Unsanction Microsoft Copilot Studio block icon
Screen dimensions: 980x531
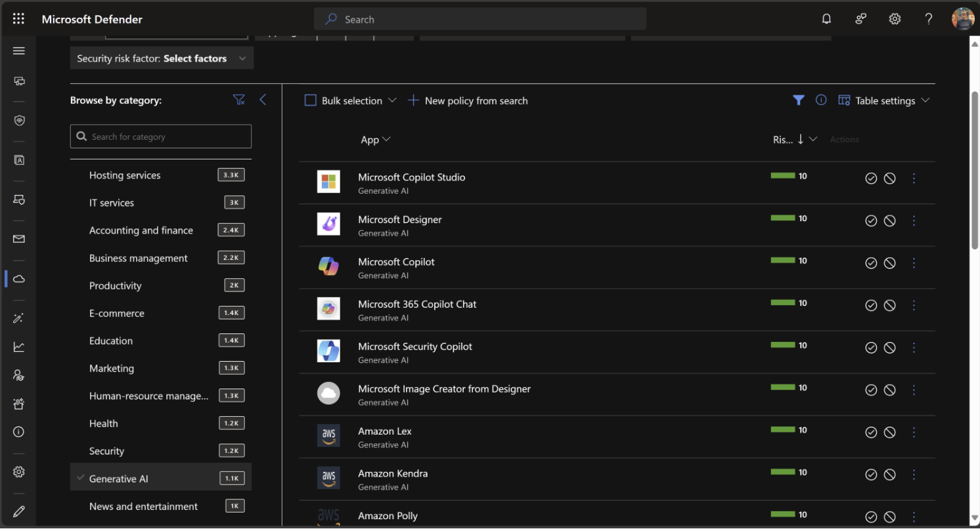pos(890,179)
